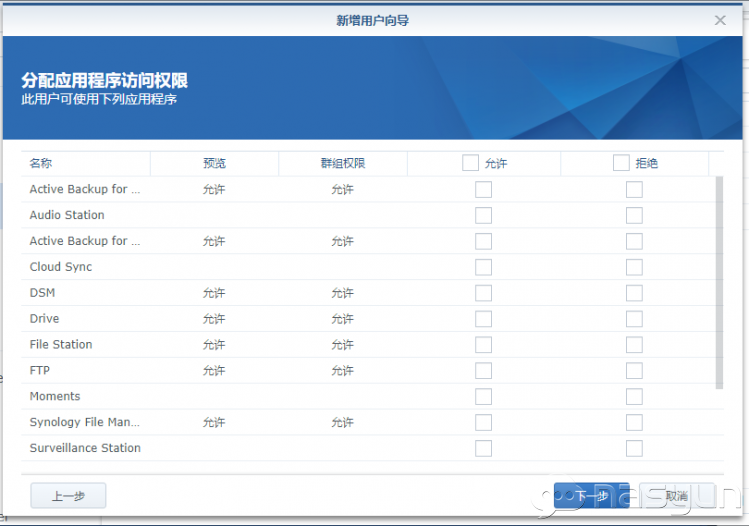Go back with the 上一步 button

tap(68, 496)
